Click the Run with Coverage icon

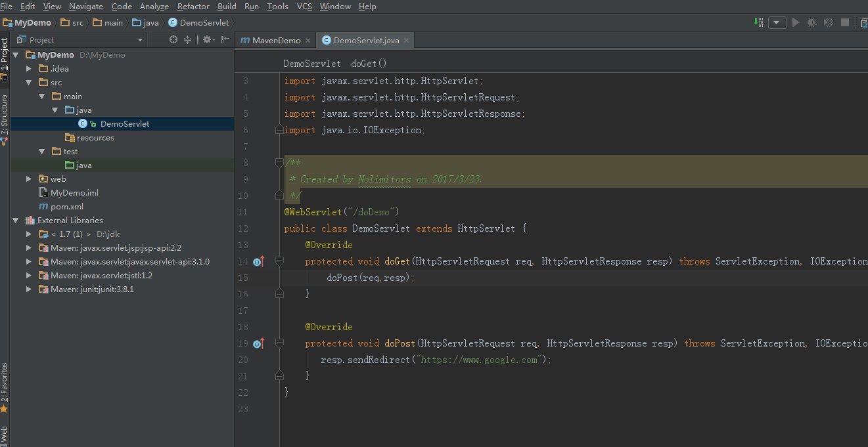(829, 22)
